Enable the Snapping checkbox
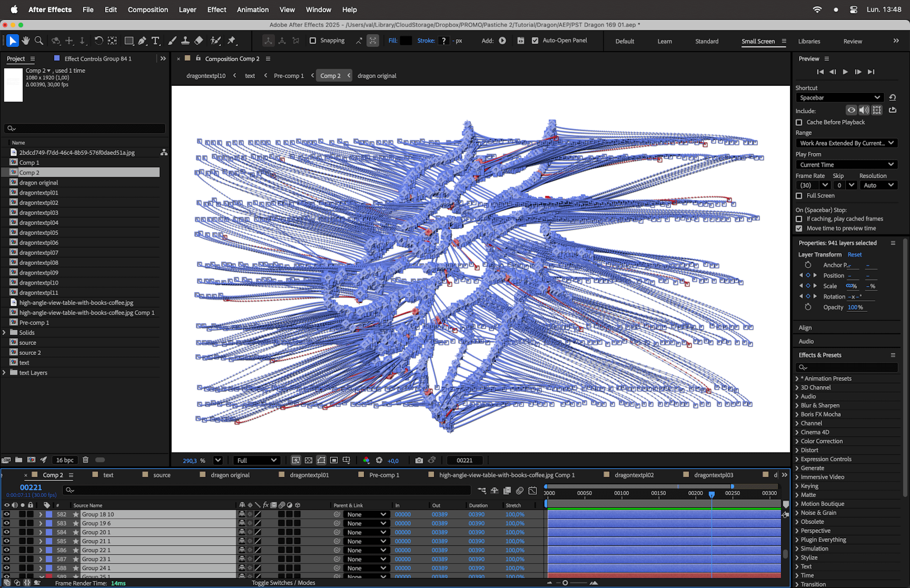The image size is (910, 588). [x=313, y=41]
